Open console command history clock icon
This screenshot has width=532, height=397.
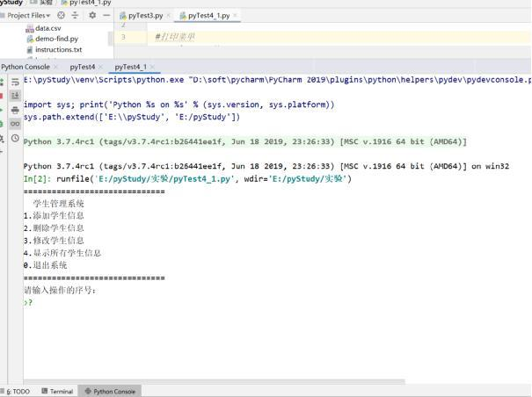(15, 138)
